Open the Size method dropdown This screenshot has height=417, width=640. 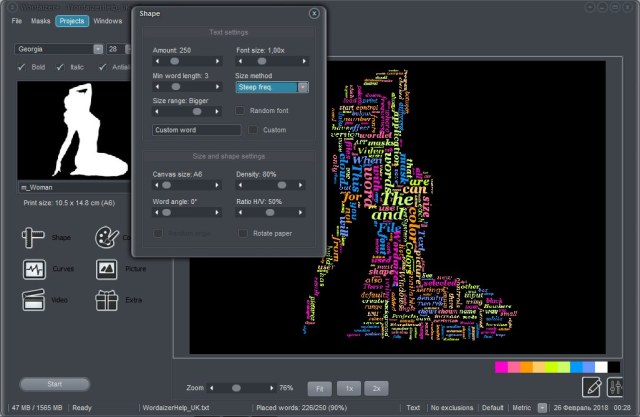click(271, 87)
